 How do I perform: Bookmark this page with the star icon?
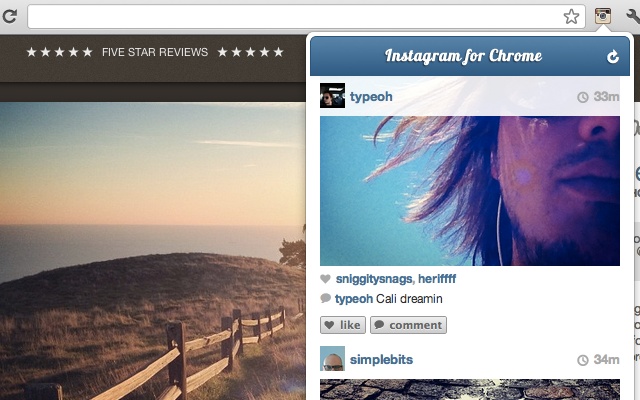pos(571,16)
